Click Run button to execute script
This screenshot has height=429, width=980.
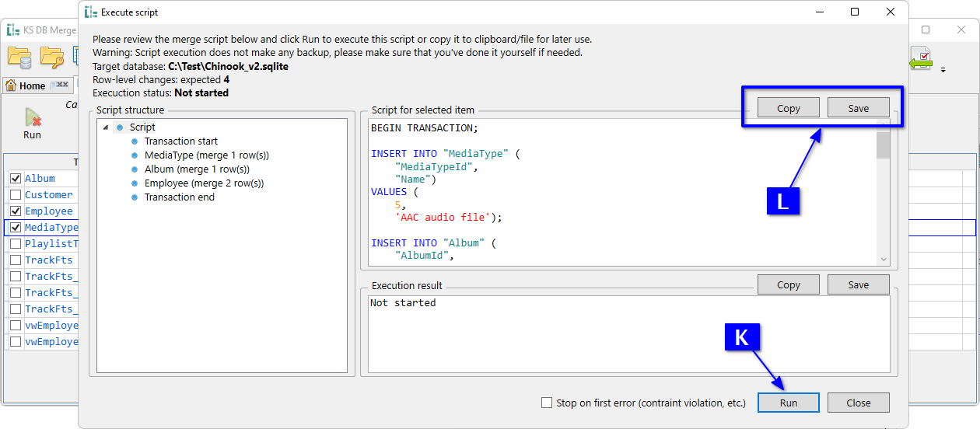pos(788,403)
